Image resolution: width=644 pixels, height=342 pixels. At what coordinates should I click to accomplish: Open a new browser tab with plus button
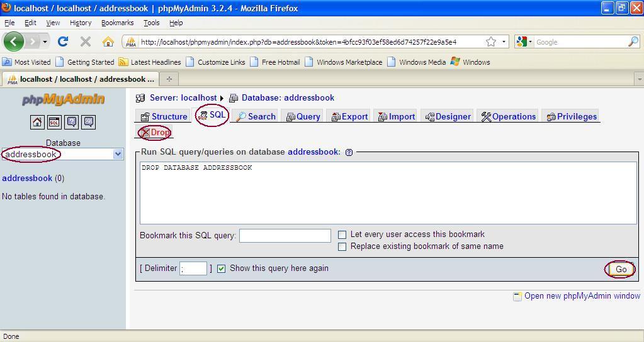click(169, 79)
